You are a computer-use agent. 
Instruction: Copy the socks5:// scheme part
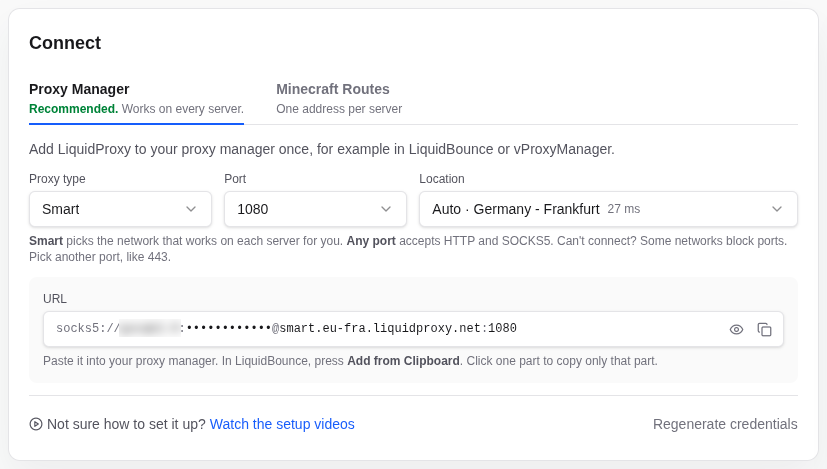tap(88, 328)
